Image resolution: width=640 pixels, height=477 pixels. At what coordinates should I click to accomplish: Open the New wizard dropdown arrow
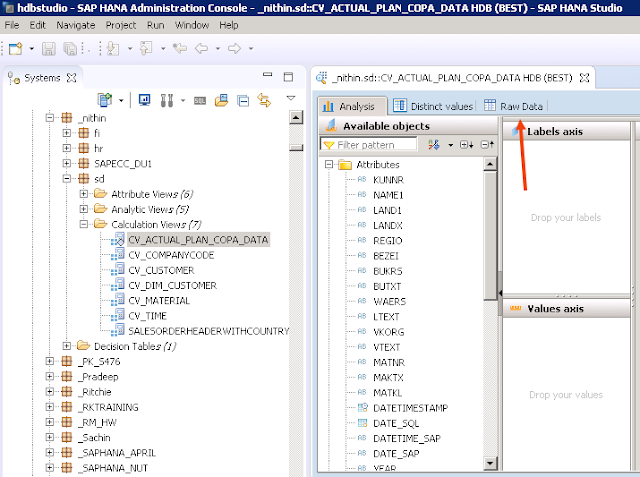click(32, 49)
